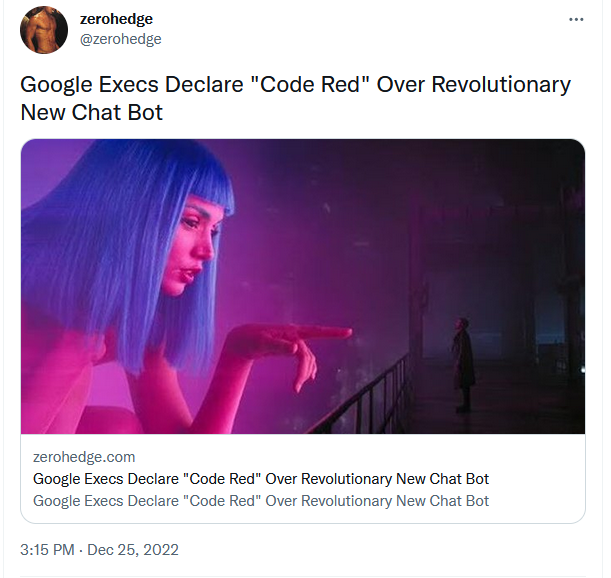Click the silhouetted man on the walkway
Screen dimensions: 611x578
click(x=463, y=364)
